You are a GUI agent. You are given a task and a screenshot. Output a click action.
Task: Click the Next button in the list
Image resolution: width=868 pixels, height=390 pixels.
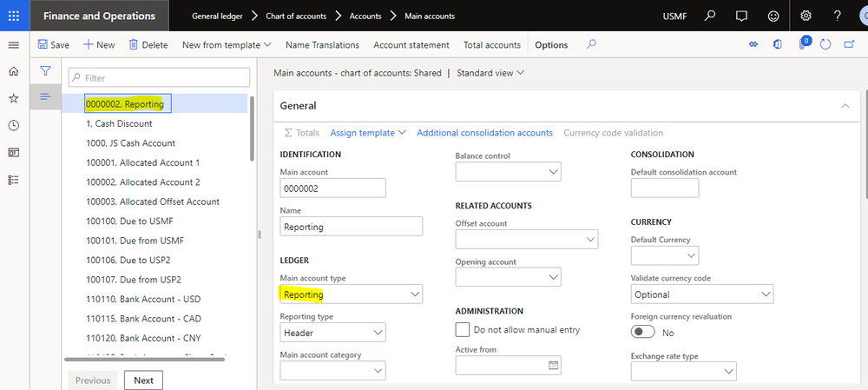[x=143, y=380]
